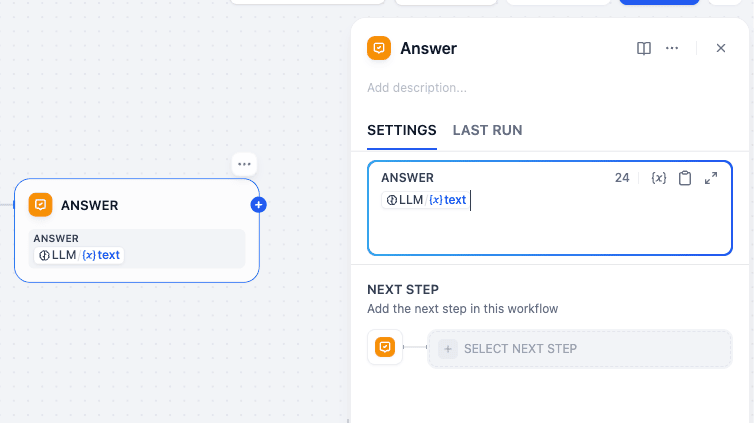Click 'Add the next step in this workflow' text

click(463, 309)
